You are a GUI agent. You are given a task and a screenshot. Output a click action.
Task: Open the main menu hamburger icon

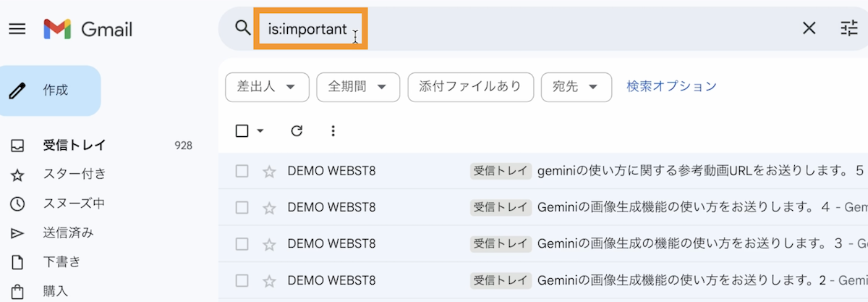pyautogui.click(x=17, y=29)
